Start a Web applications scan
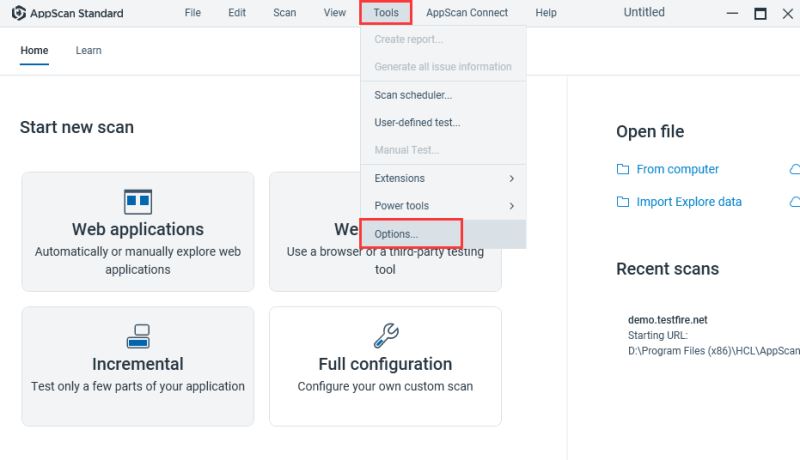Screen dimensions: 800x460 point(138,232)
